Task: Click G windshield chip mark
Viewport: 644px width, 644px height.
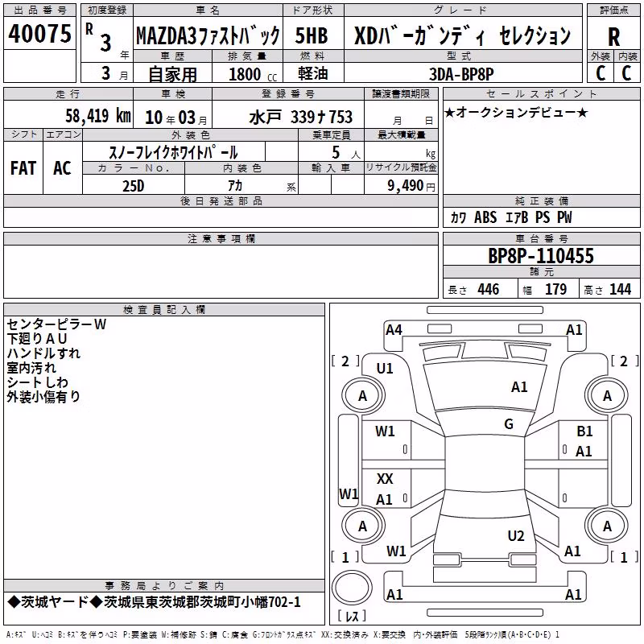Action: [x=509, y=424]
